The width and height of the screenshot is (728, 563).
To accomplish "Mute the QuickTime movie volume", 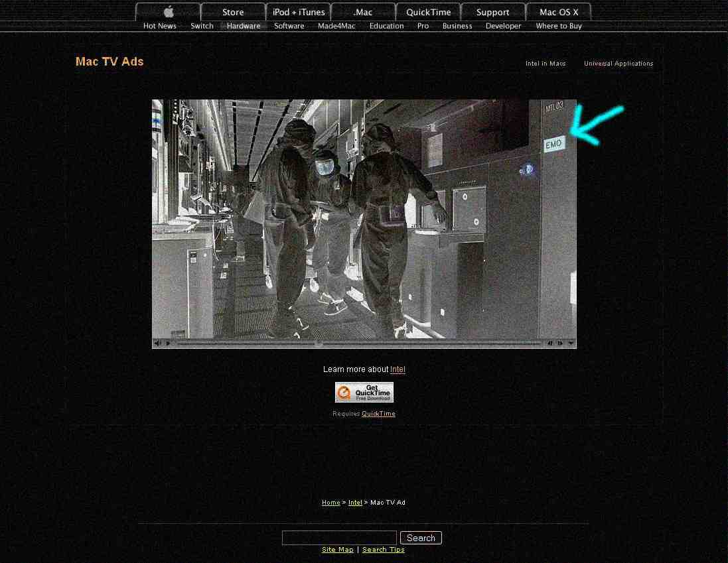I will pos(157,344).
